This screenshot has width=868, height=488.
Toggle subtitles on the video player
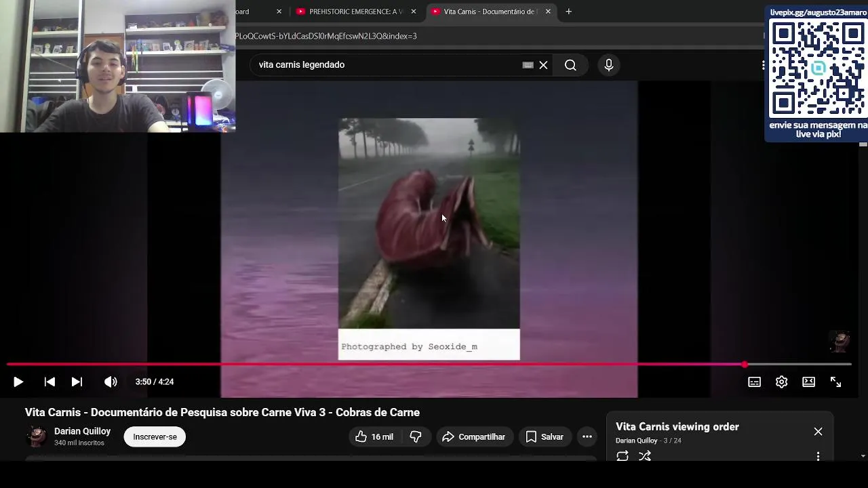[754, 382]
